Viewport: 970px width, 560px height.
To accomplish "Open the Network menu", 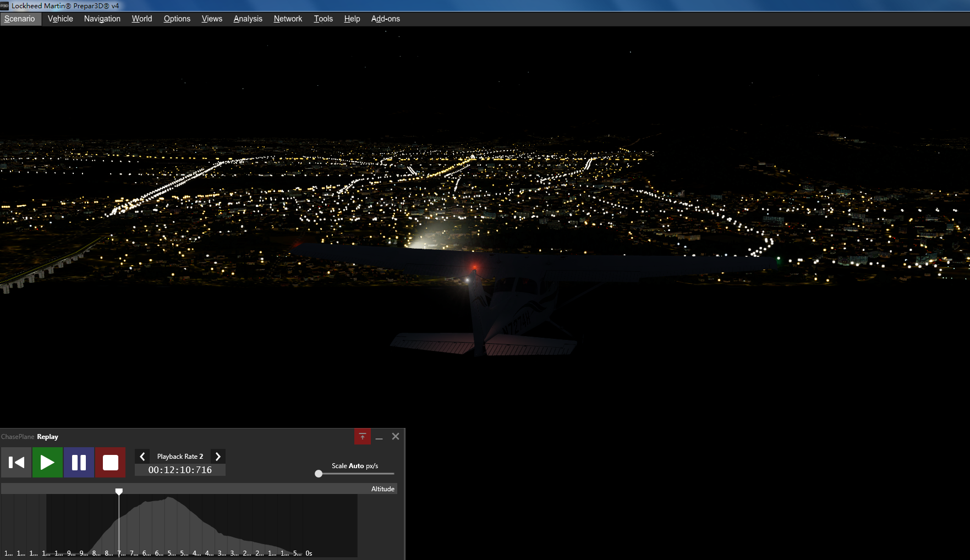I will pyautogui.click(x=288, y=18).
